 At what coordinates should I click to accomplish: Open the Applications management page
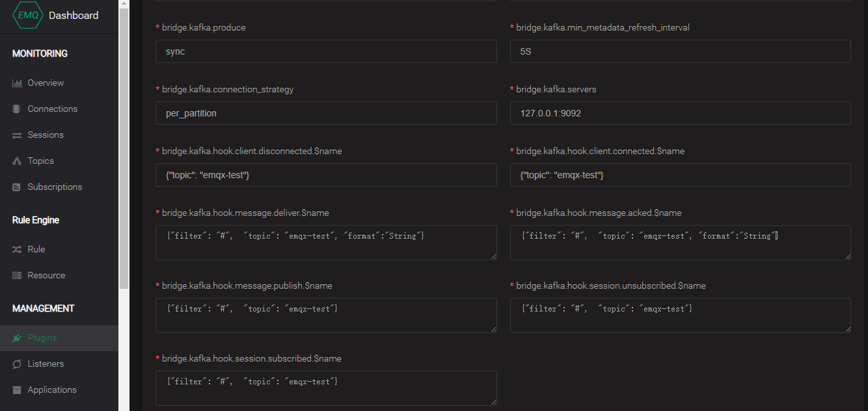52,390
